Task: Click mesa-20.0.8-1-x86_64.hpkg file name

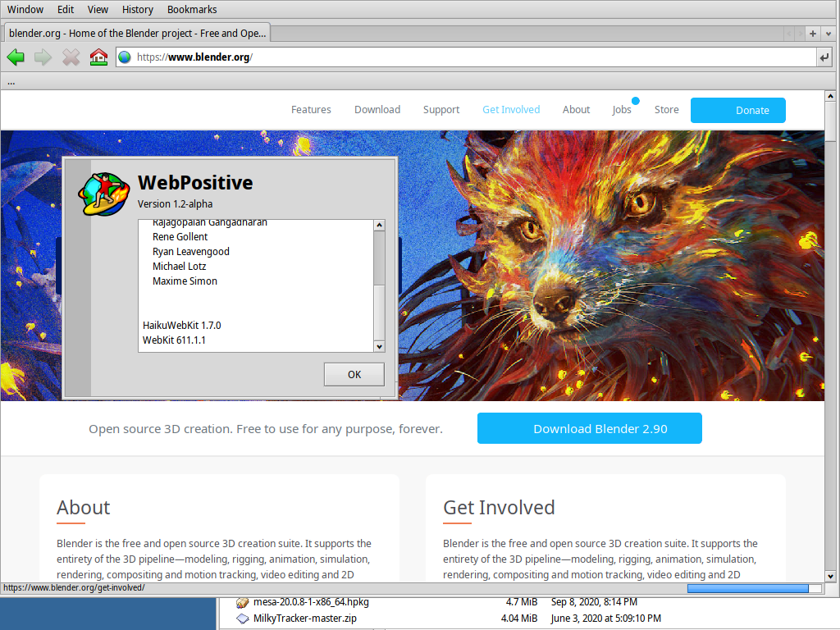Action: click(x=311, y=602)
